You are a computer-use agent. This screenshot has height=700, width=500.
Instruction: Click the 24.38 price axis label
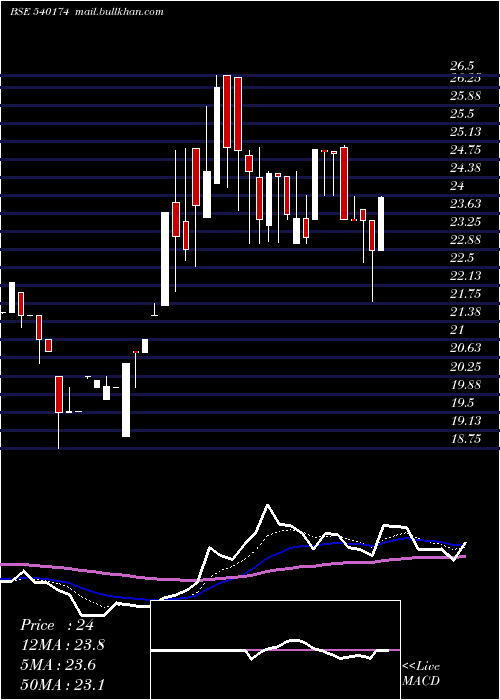tap(465, 168)
